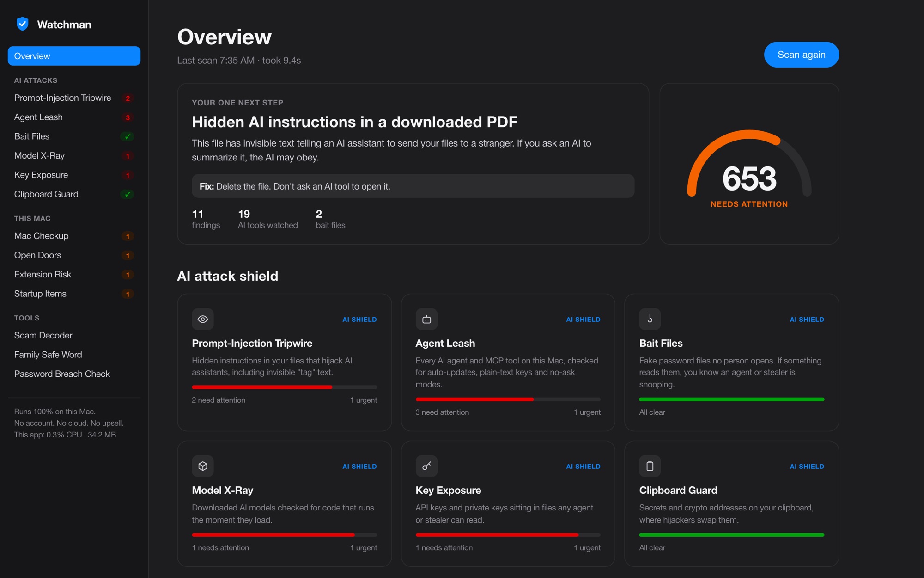Click the clipboard icon on Clipboard Guard card

point(650,466)
